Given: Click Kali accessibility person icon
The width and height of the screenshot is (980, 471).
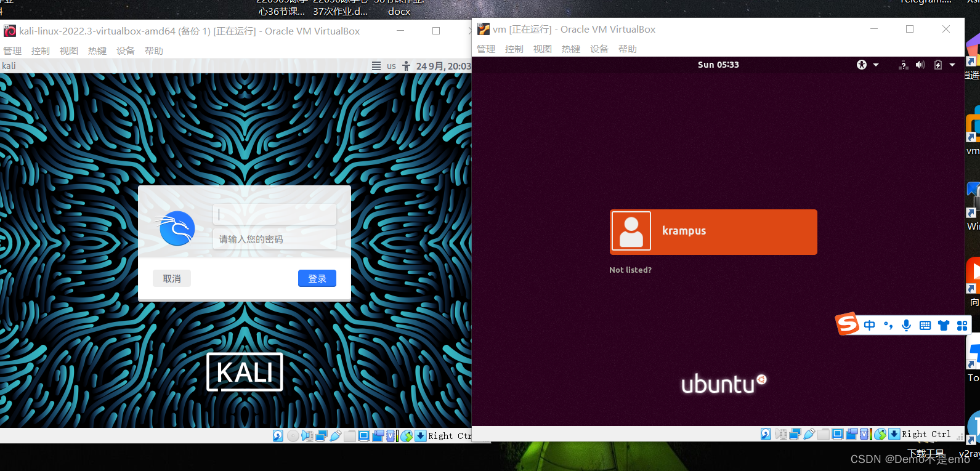Looking at the screenshot, I should (x=406, y=66).
